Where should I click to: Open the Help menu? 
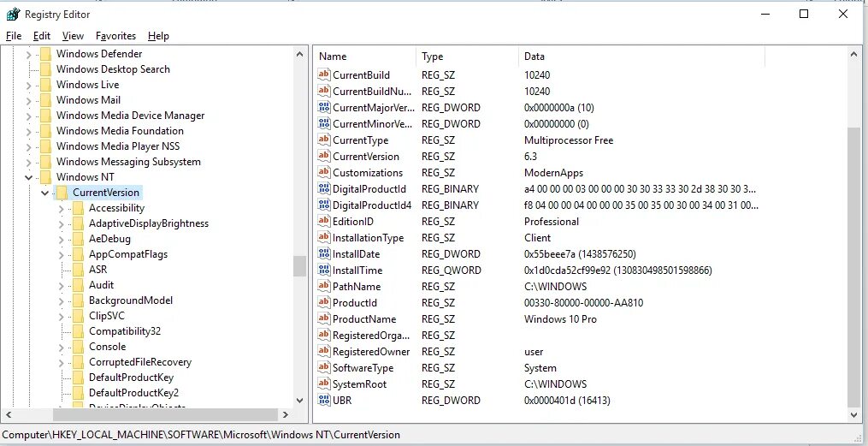(x=158, y=36)
